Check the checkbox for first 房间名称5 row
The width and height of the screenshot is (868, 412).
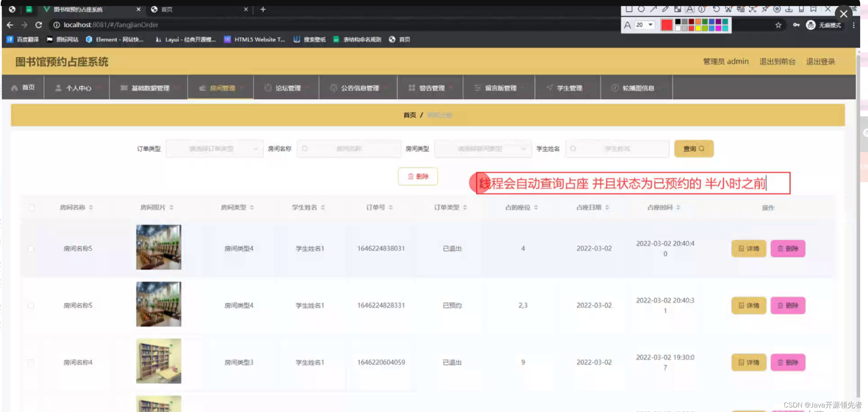31,248
